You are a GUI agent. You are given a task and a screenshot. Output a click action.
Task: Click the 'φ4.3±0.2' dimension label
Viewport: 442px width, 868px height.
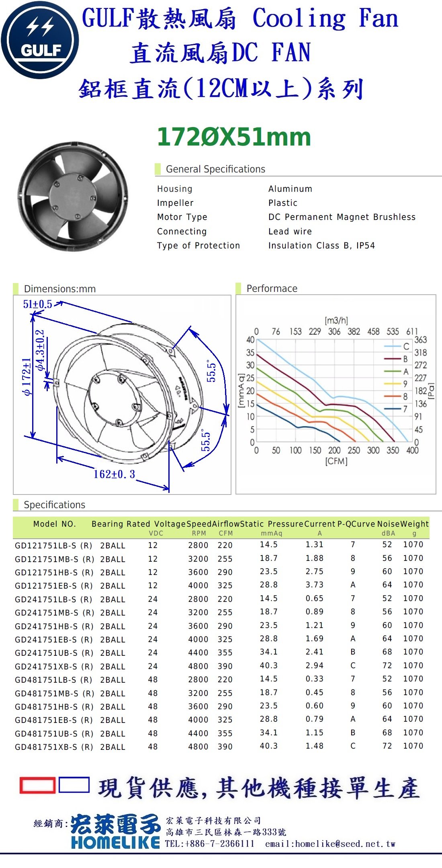(x=40, y=350)
